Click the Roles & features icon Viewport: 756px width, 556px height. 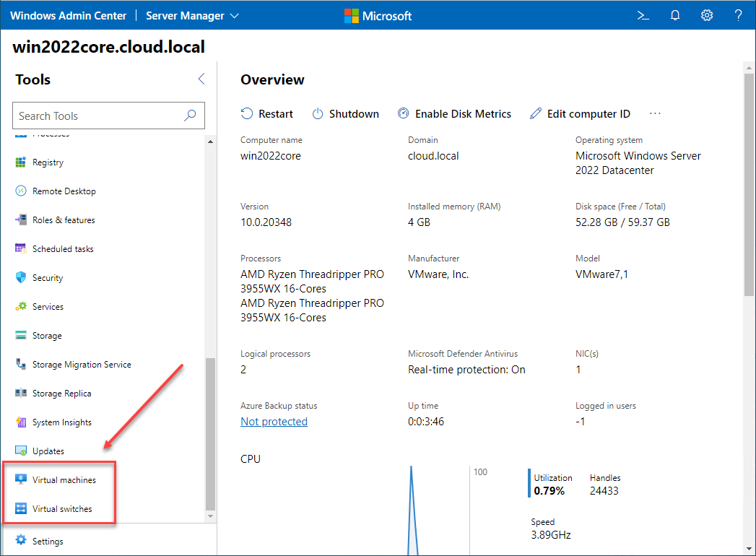click(21, 220)
